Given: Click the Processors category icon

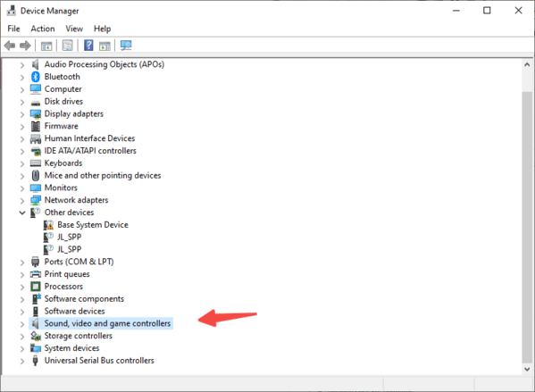Looking at the screenshot, I should pyautogui.click(x=36, y=287).
